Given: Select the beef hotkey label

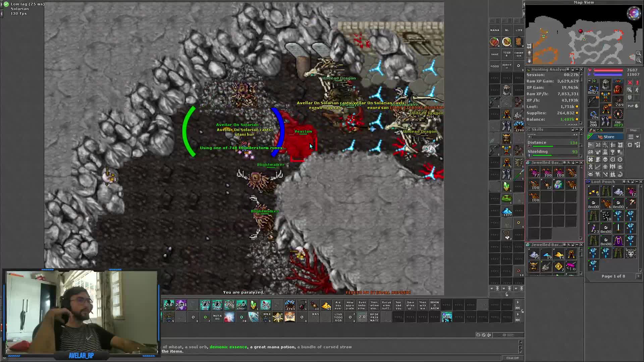Looking at the screenshot, I should [x=494, y=54].
